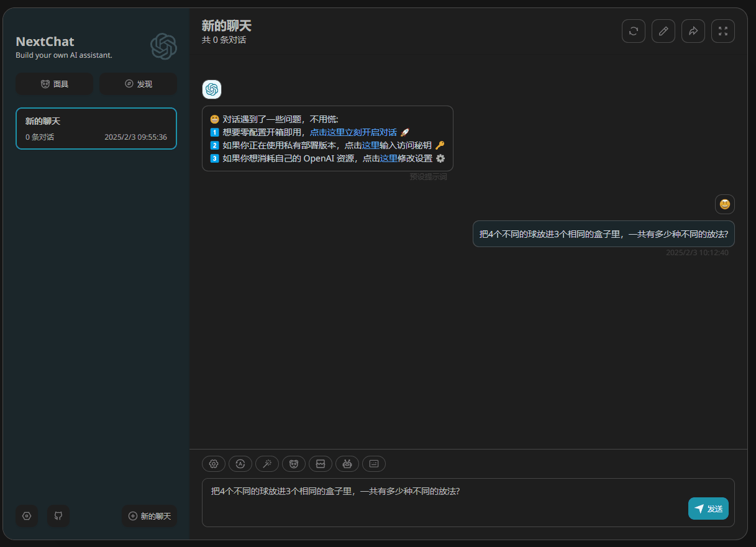Toggle the theme with the auto-theme icon

(240, 463)
